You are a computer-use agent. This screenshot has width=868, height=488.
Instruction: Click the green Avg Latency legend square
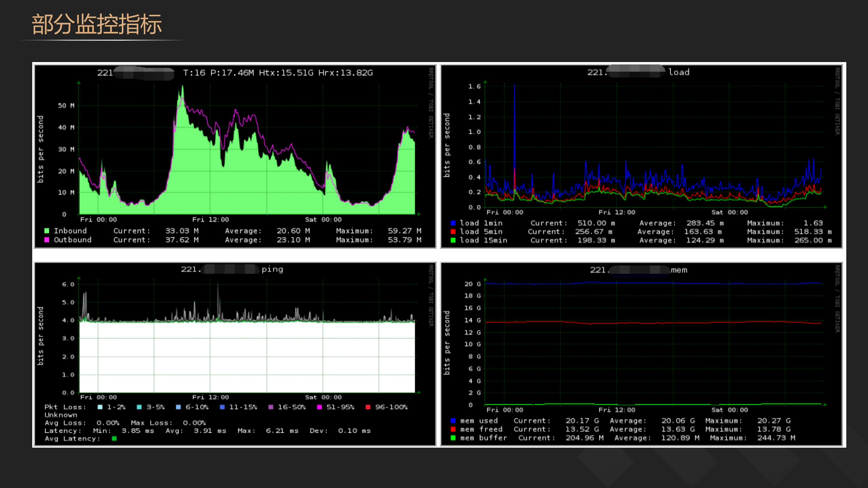[x=114, y=438]
